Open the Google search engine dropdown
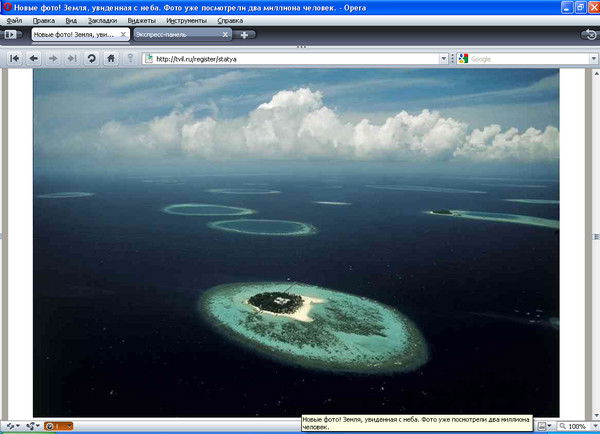The height and width of the screenshot is (434, 600). point(464,59)
